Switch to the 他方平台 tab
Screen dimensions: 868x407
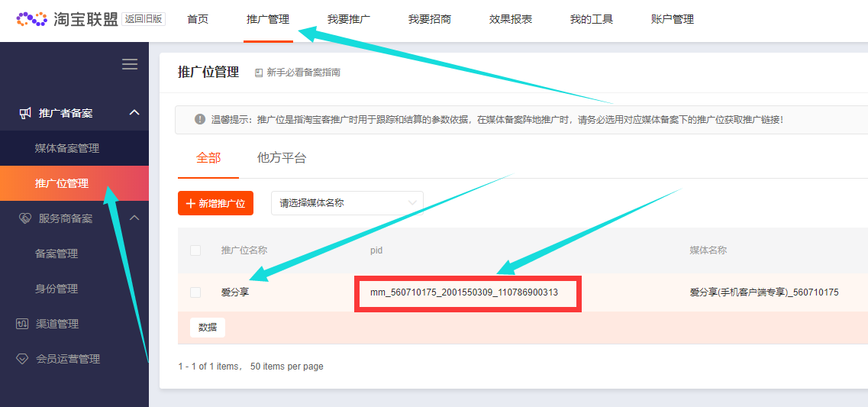coord(282,158)
